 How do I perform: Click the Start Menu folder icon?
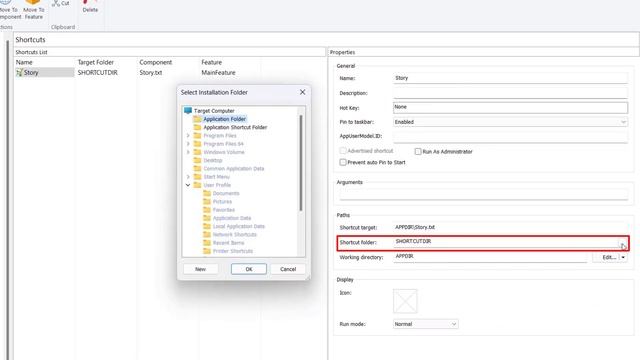[x=198, y=177]
